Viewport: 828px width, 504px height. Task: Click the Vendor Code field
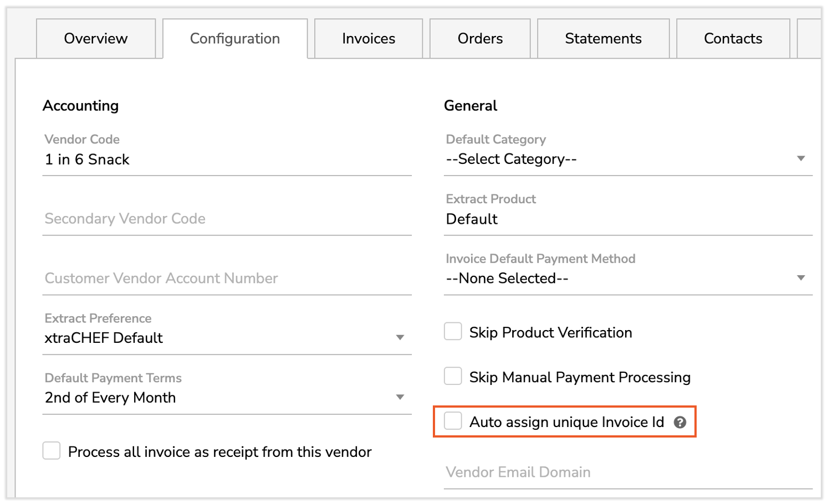coord(226,160)
